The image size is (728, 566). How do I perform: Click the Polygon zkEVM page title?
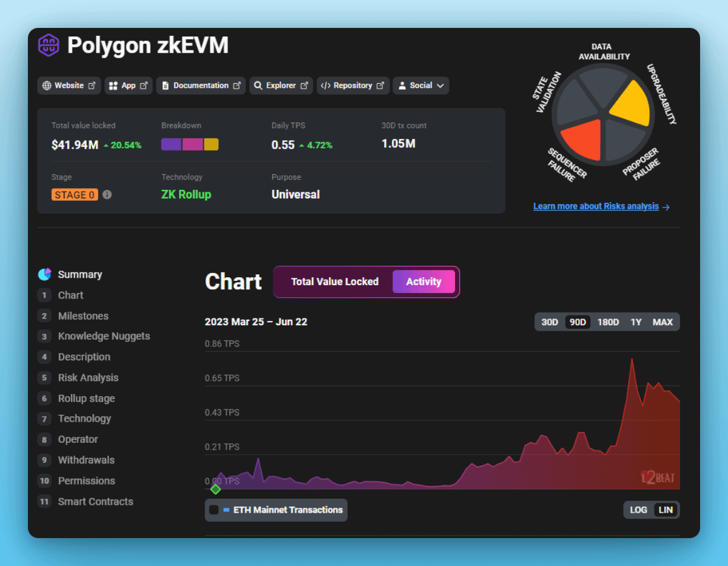tap(148, 45)
